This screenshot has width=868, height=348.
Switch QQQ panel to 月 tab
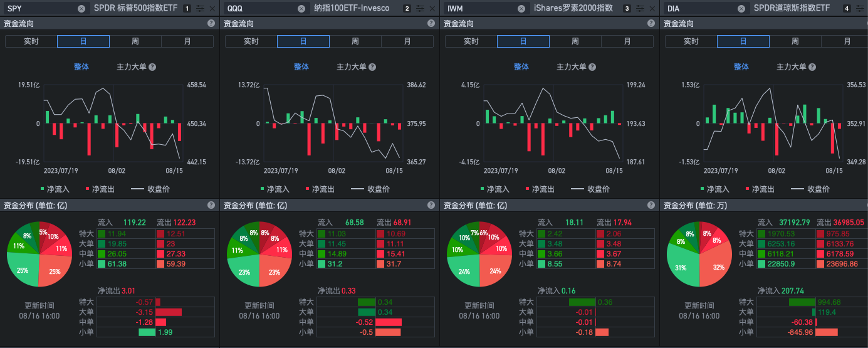[407, 41]
